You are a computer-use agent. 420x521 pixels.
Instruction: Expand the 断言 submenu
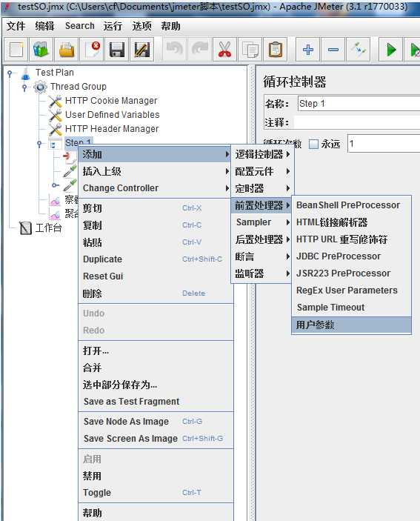pyautogui.click(x=263, y=256)
